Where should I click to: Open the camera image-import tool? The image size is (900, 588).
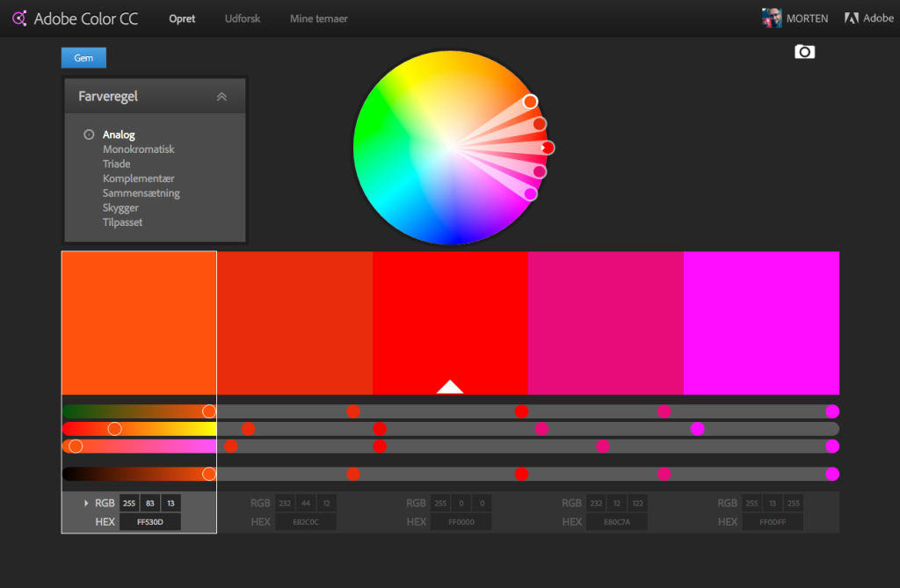point(805,51)
